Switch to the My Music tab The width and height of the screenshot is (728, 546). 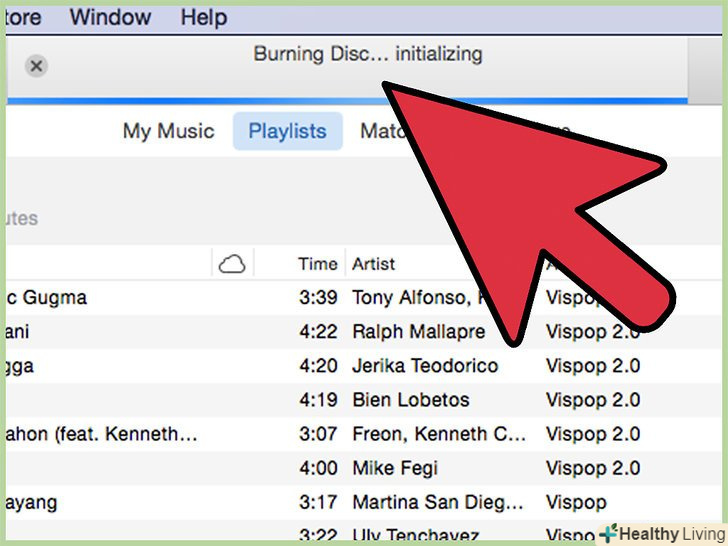[169, 131]
